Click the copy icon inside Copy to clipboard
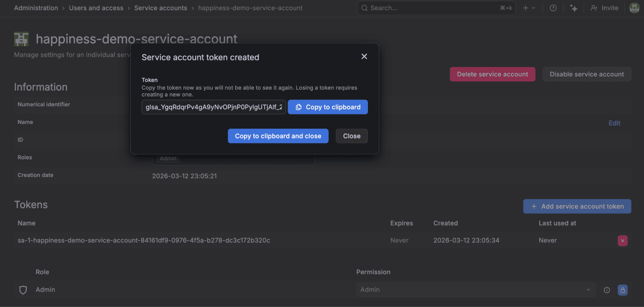Image resolution: width=644 pixels, height=307 pixels. tap(299, 107)
